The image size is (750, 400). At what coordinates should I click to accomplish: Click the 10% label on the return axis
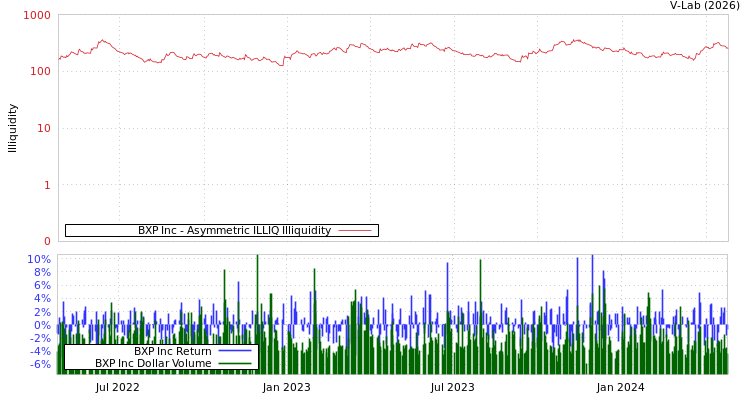pyautogui.click(x=38, y=260)
